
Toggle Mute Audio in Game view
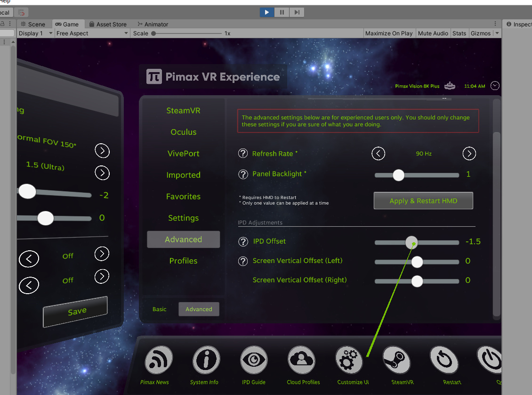[433, 33]
